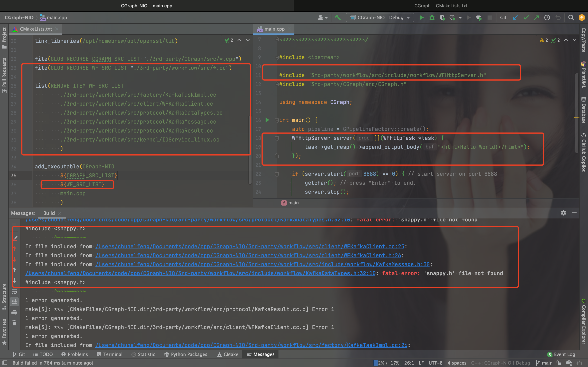Push commits with the Git arrow icon
The image size is (588, 367).
[536, 18]
